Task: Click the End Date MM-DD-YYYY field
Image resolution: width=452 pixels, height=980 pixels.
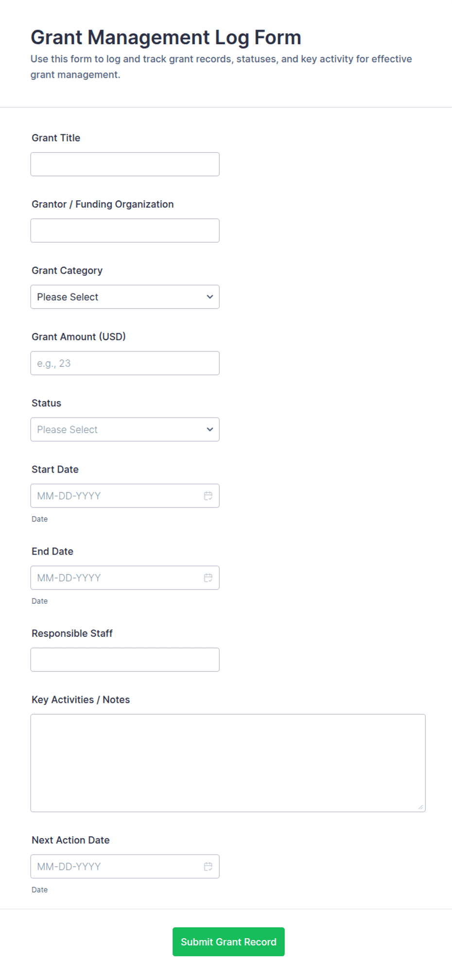Action: (125, 578)
